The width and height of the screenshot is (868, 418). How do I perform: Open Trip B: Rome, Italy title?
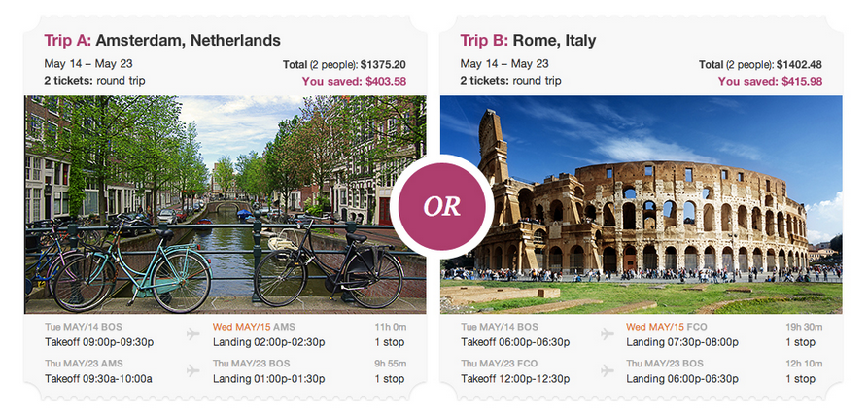click(528, 40)
